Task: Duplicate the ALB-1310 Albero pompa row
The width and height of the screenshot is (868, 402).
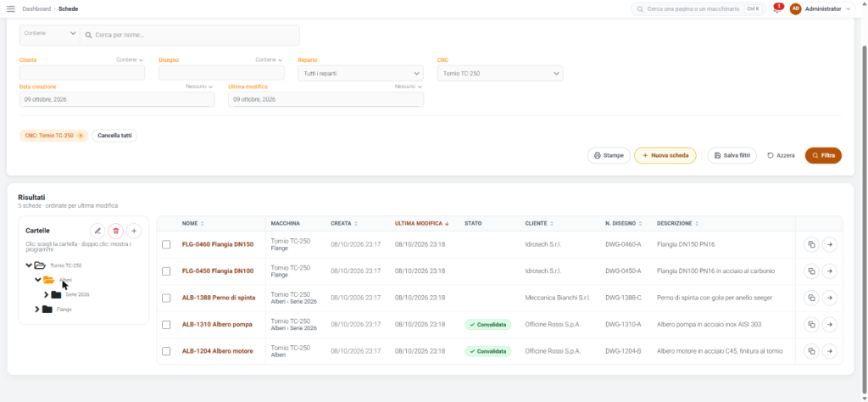Action: coord(811,325)
